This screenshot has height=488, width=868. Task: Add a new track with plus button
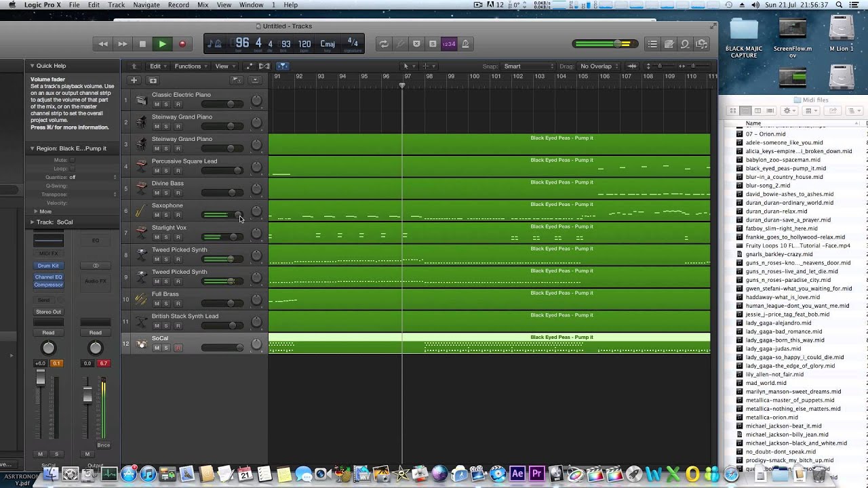click(134, 80)
